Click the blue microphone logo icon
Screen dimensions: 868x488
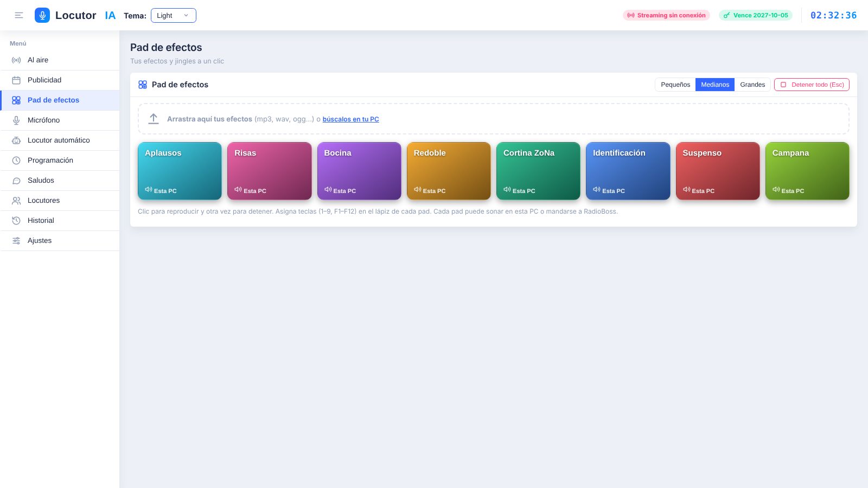(42, 15)
